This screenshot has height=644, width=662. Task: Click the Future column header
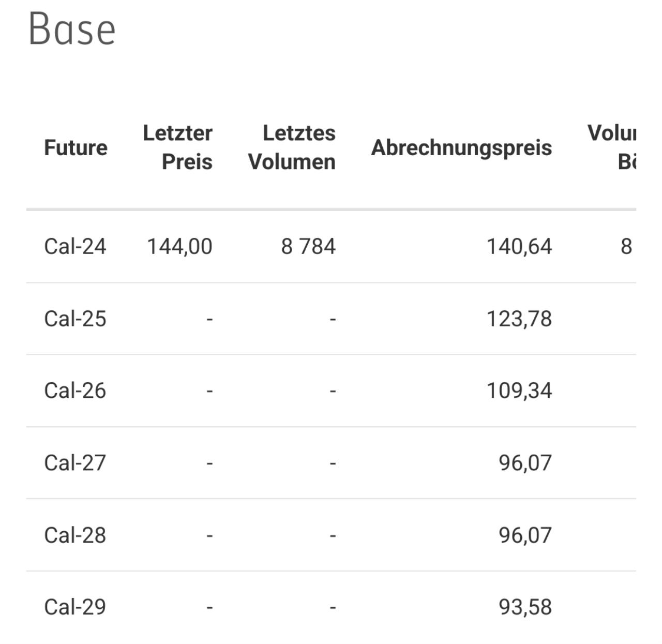point(76,147)
